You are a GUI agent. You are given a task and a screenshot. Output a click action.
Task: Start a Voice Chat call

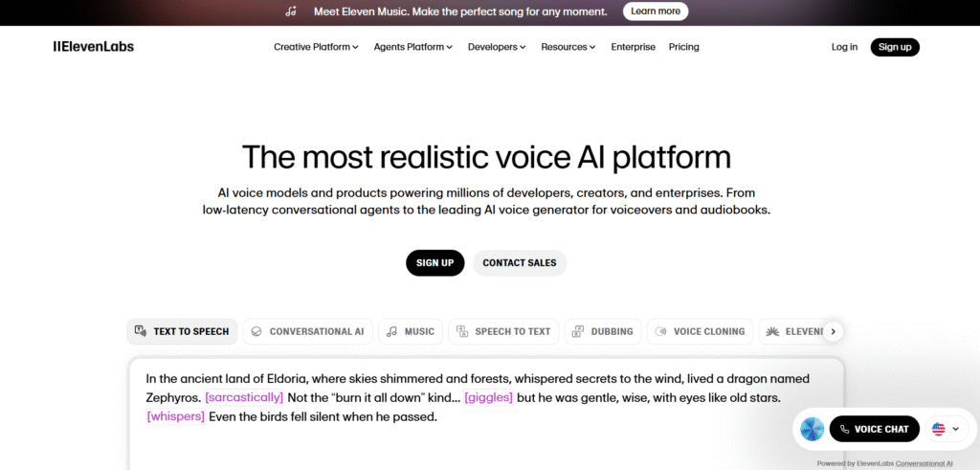coord(874,429)
